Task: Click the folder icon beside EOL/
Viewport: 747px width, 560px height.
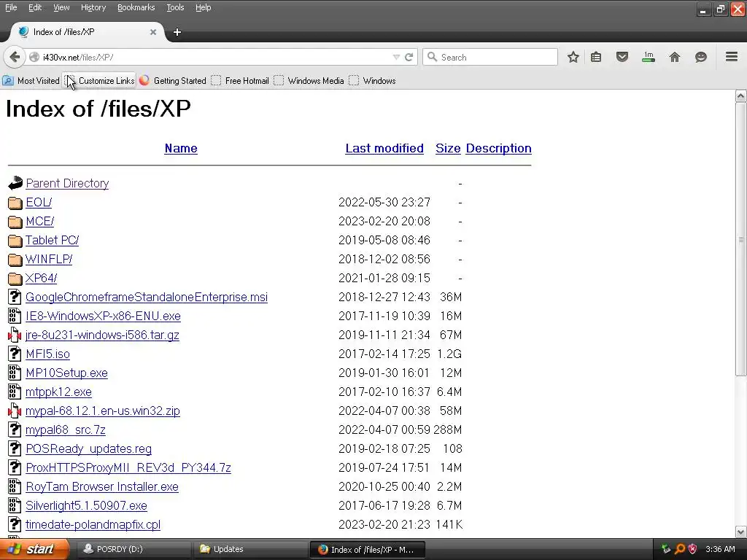Action: coord(15,203)
